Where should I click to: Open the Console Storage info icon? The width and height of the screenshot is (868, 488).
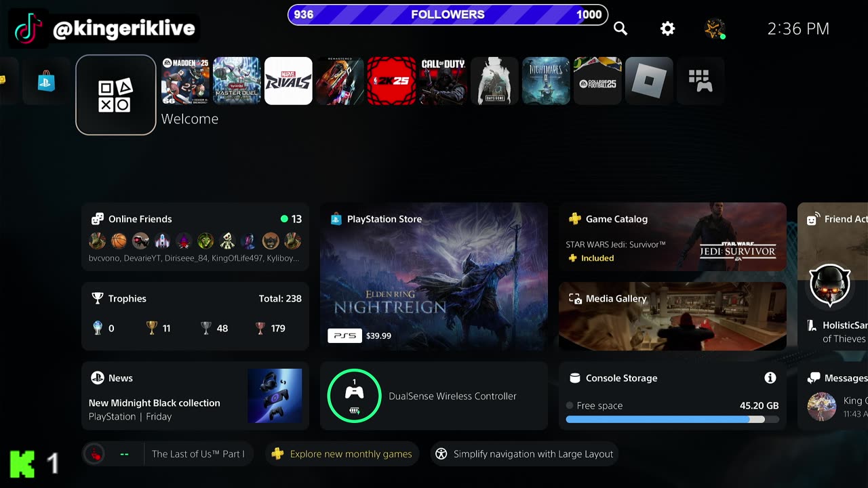[x=770, y=378]
